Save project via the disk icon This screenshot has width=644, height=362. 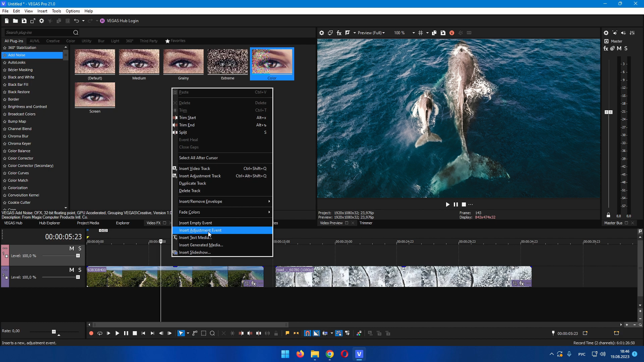point(24,21)
